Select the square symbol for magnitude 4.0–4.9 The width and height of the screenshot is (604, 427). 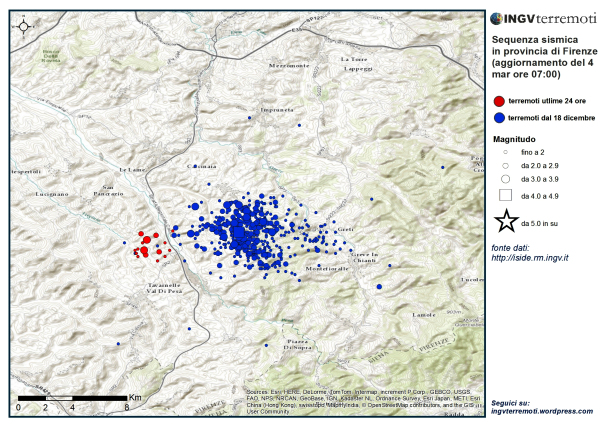pos(506,194)
